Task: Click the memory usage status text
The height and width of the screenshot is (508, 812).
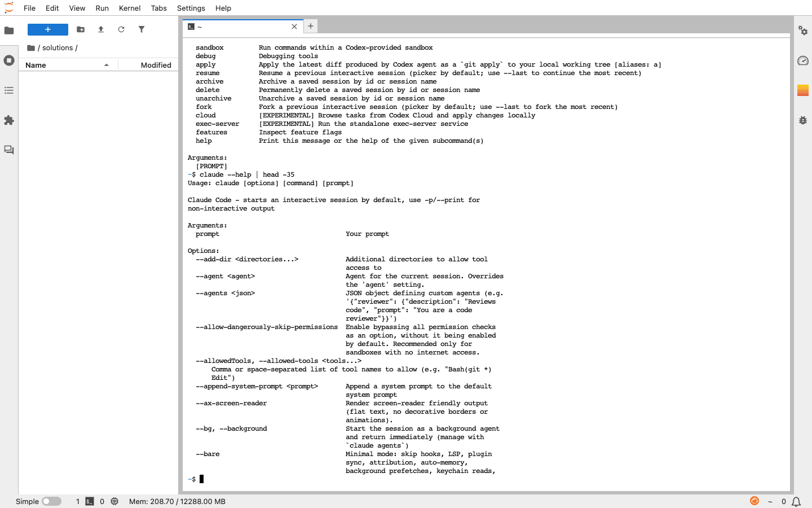Action: tap(177, 501)
